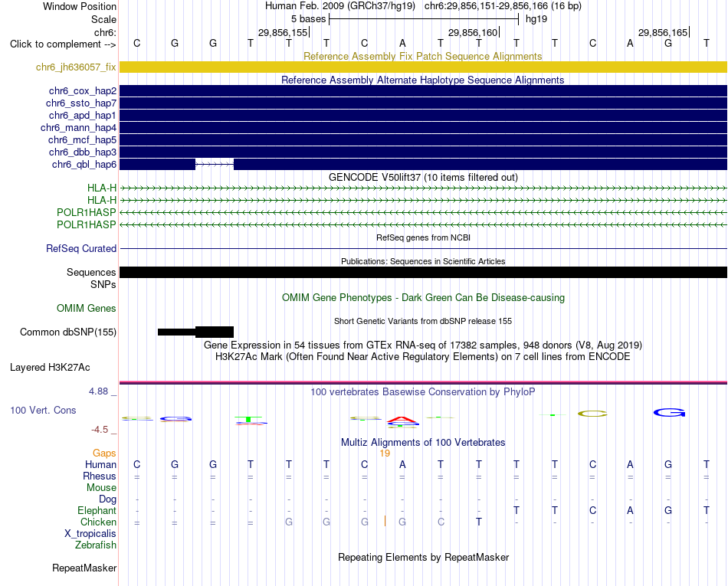Click the chr6_mcf_hap5 label
This screenshot has width=728, height=586.
tap(82, 139)
